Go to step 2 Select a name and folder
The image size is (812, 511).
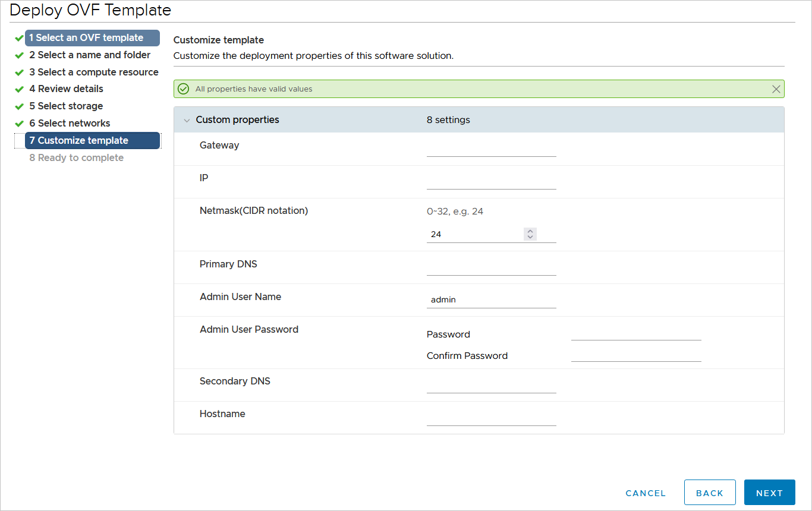point(90,55)
